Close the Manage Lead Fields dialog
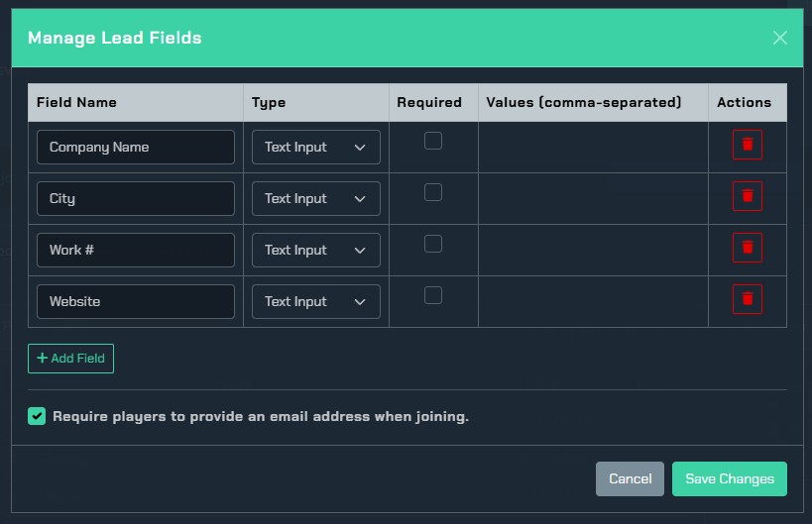This screenshot has height=524, width=812. tap(779, 38)
